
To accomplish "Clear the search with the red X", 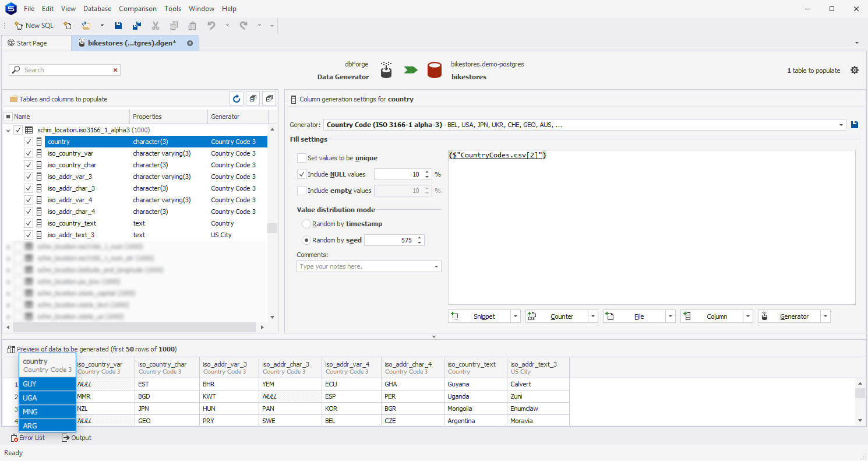I will [x=115, y=70].
